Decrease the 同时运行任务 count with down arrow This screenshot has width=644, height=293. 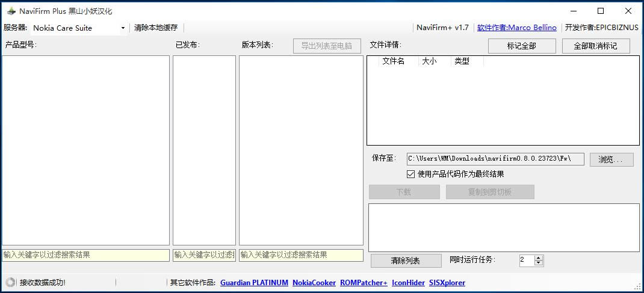pos(539,263)
